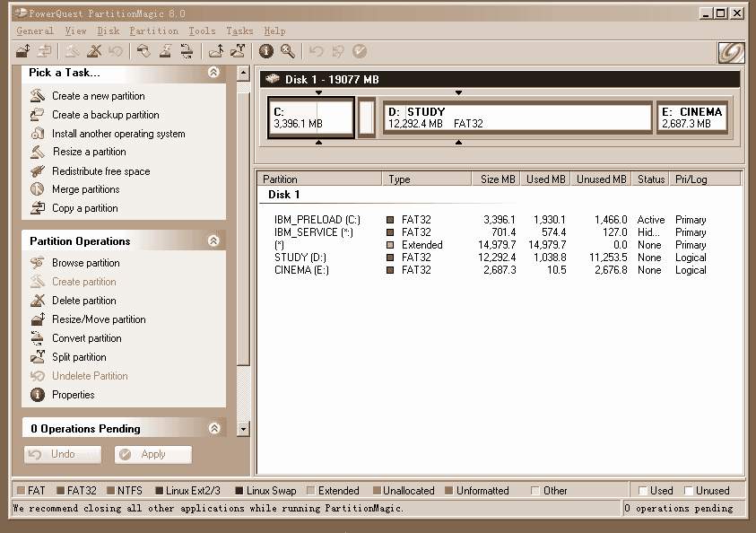The width and height of the screenshot is (756, 533).
Task: Collapse the '0 Operations Pending' panel
Action: 214,428
